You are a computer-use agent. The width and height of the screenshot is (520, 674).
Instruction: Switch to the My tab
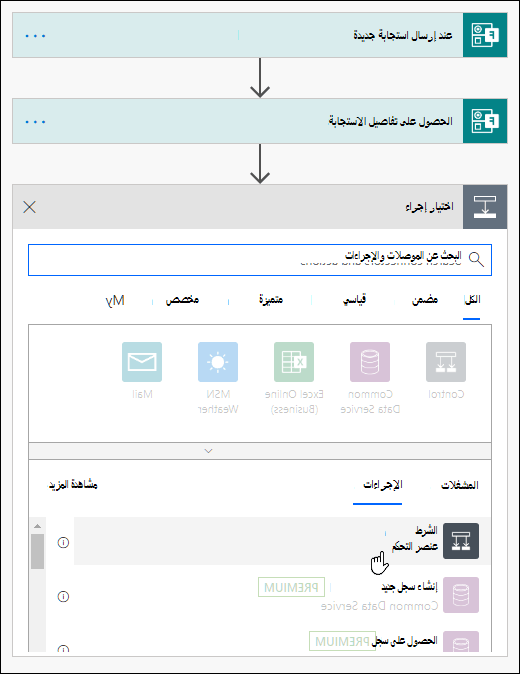tap(115, 300)
